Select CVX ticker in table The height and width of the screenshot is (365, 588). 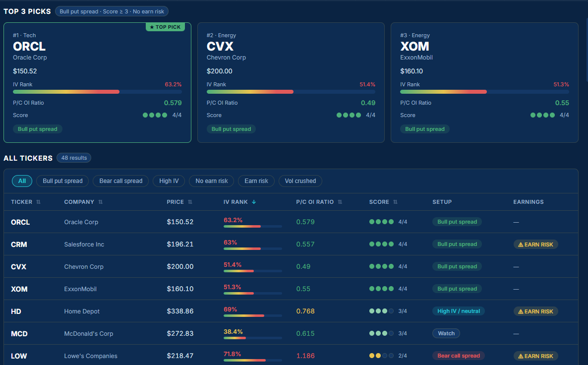(x=18, y=267)
